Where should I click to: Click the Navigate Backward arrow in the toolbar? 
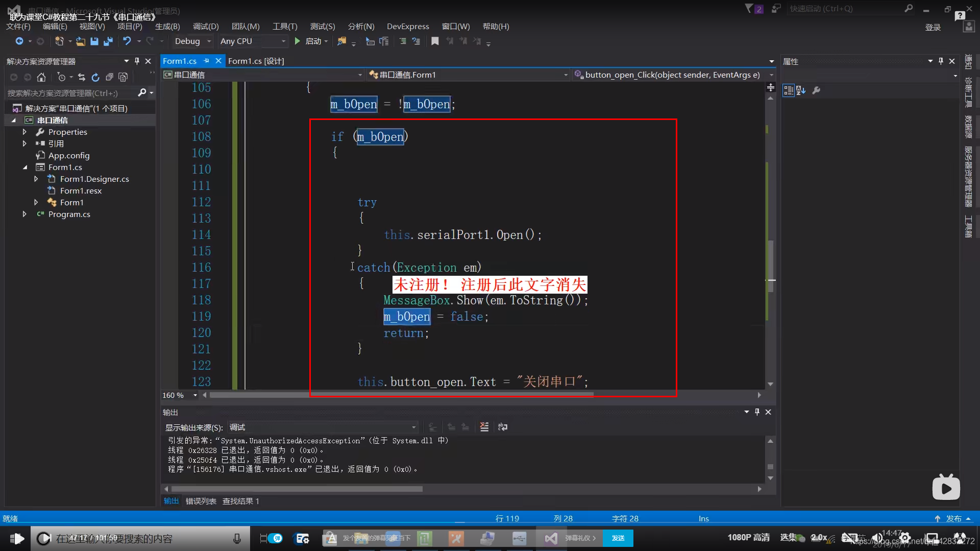(x=19, y=41)
